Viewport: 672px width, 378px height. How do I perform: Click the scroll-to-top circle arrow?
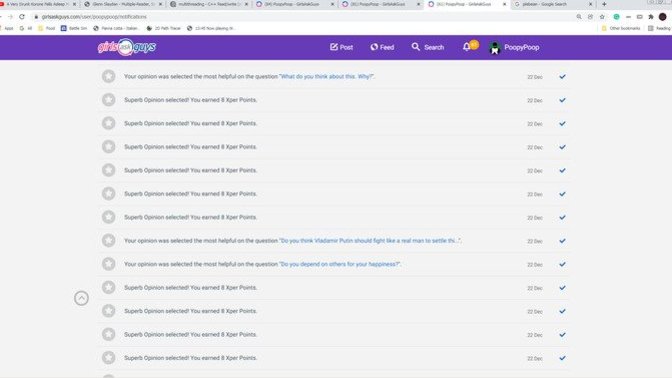[81, 298]
